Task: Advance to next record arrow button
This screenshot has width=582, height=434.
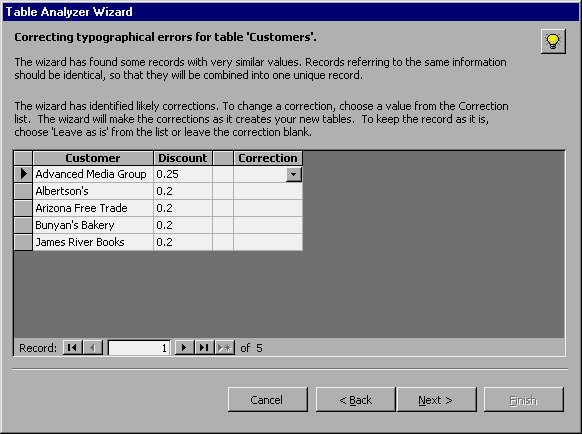Action: [184, 348]
